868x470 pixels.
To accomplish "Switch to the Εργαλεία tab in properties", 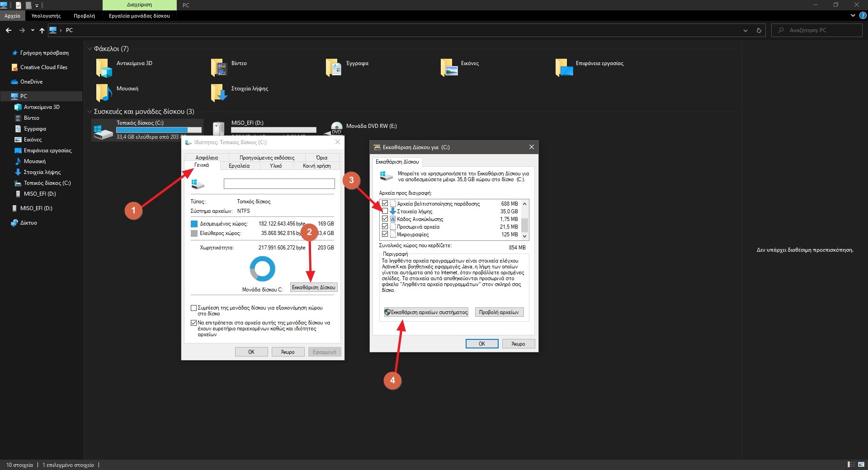I will click(x=239, y=166).
